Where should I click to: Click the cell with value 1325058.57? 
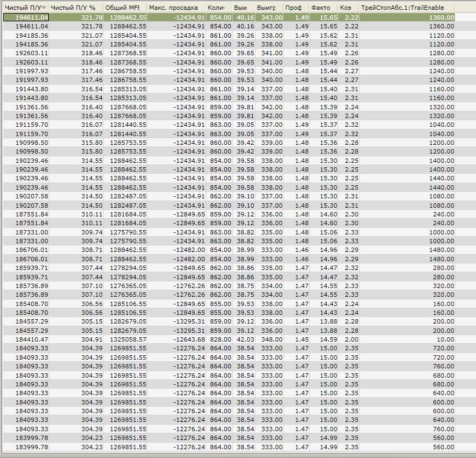(125, 339)
